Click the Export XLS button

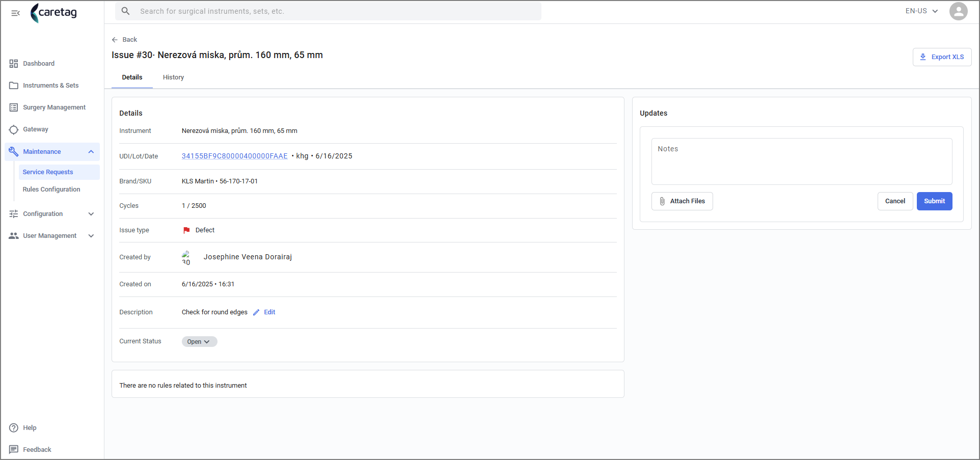click(x=942, y=57)
